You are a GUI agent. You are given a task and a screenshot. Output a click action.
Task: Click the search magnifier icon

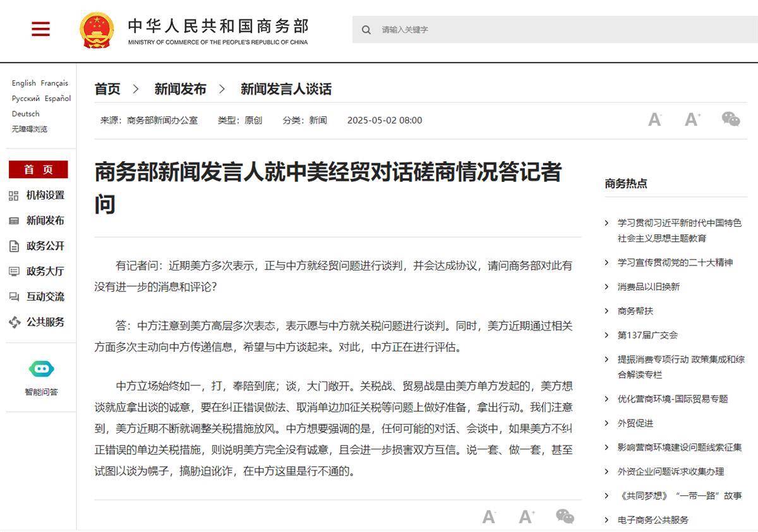pos(366,30)
